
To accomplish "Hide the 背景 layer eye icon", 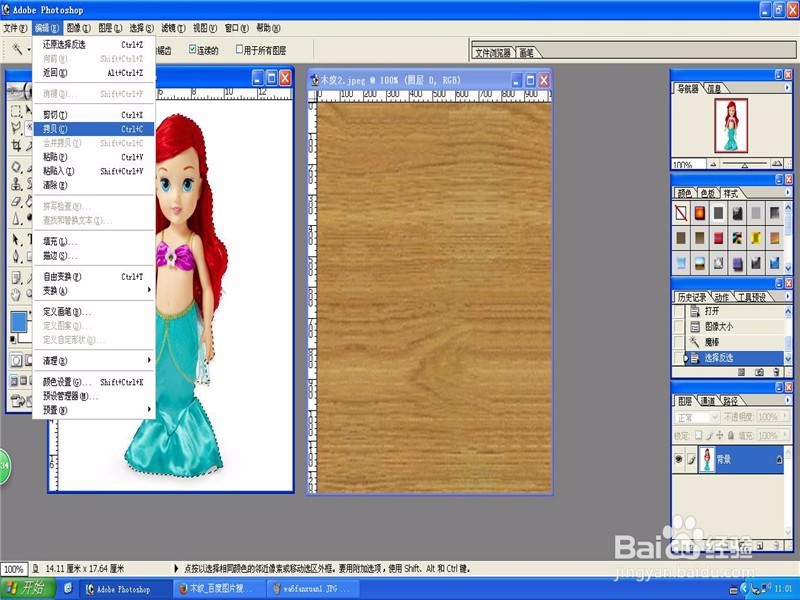I will pyautogui.click(x=679, y=459).
